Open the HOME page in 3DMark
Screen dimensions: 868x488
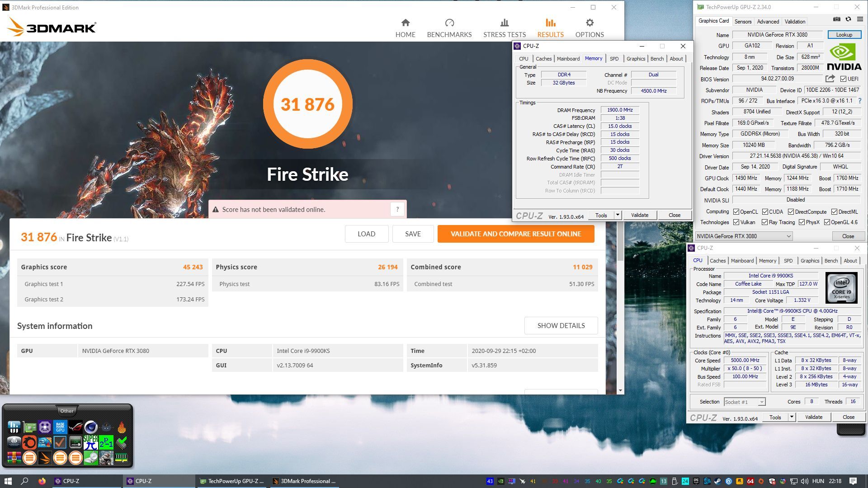(405, 28)
